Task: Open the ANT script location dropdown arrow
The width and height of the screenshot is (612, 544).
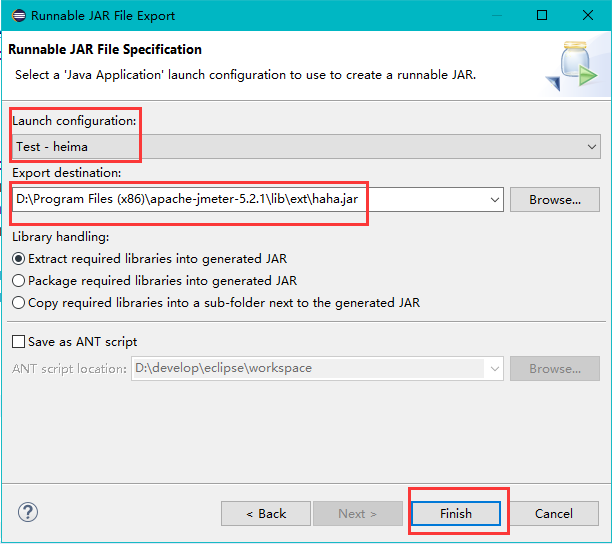Action: tap(495, 368)
